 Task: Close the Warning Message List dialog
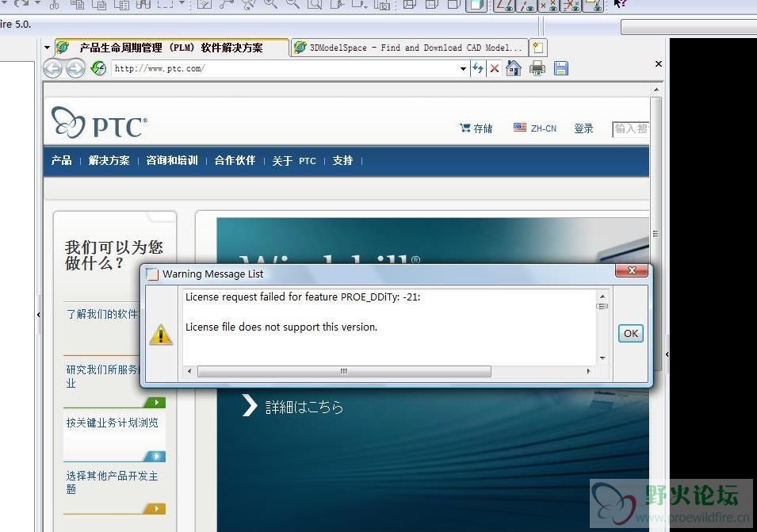point(631,270)
